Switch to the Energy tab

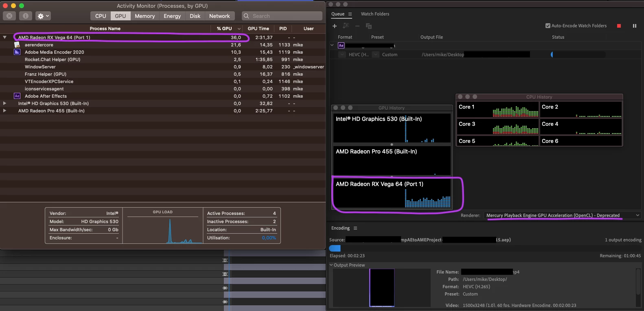(172, 16)
